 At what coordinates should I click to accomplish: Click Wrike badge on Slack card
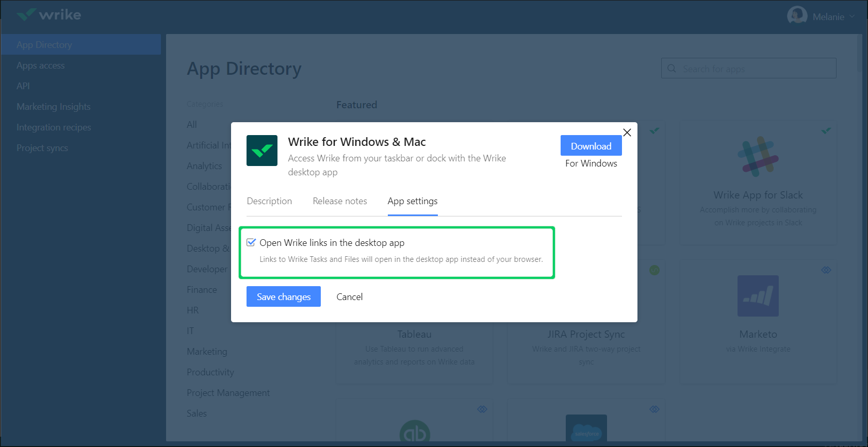pyautogui.click(x=826, y=131)
